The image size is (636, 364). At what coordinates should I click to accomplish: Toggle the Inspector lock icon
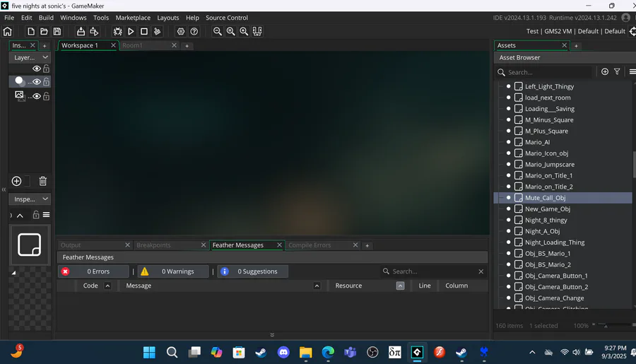click(36, 215)
